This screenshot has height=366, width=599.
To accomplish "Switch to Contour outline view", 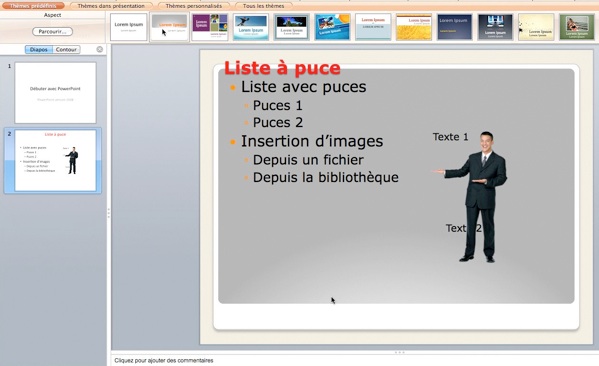I will 66,50.
